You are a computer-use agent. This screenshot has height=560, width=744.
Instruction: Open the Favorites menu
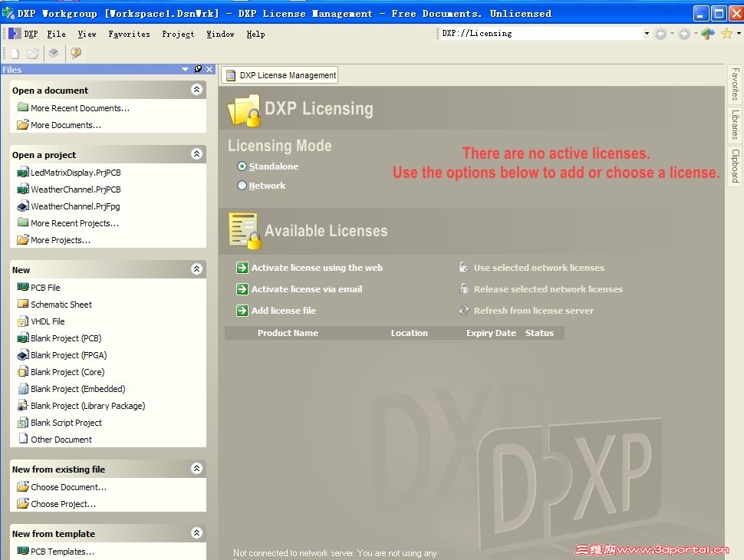tap(129, 34)
